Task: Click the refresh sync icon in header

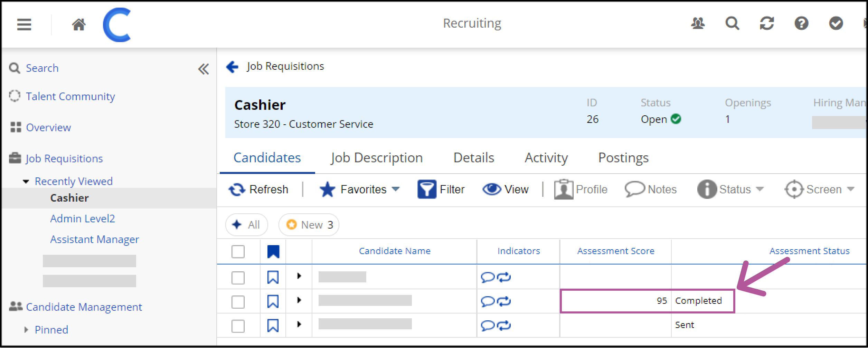Action: click(x=767, y=23)
